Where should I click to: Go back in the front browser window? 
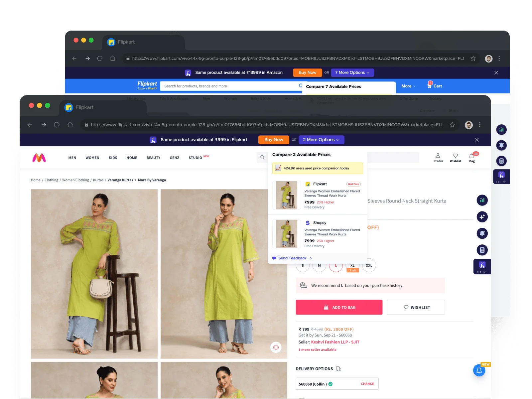click(30, 125)
